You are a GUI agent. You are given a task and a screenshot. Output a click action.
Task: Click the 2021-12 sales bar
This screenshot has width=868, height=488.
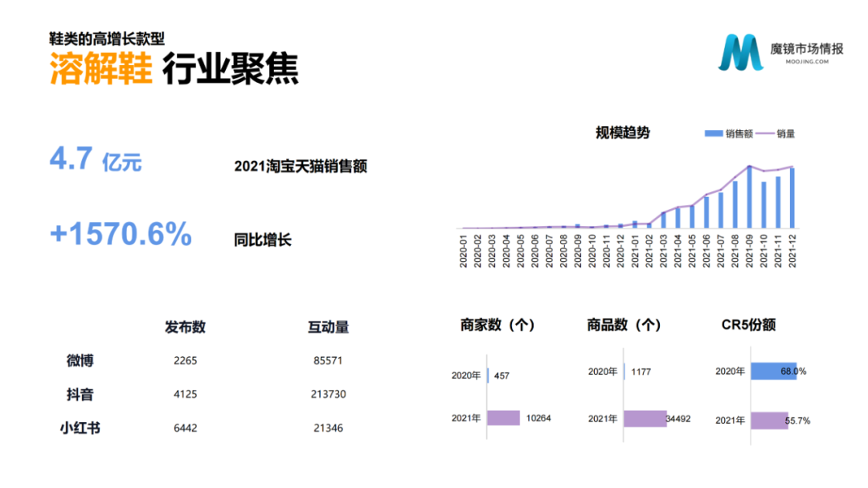[792, 198]
